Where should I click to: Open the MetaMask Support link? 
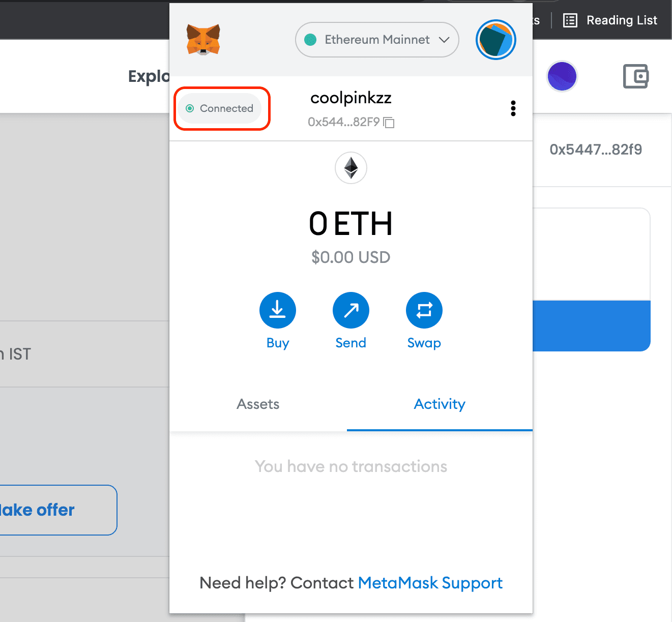coord(430,583)
